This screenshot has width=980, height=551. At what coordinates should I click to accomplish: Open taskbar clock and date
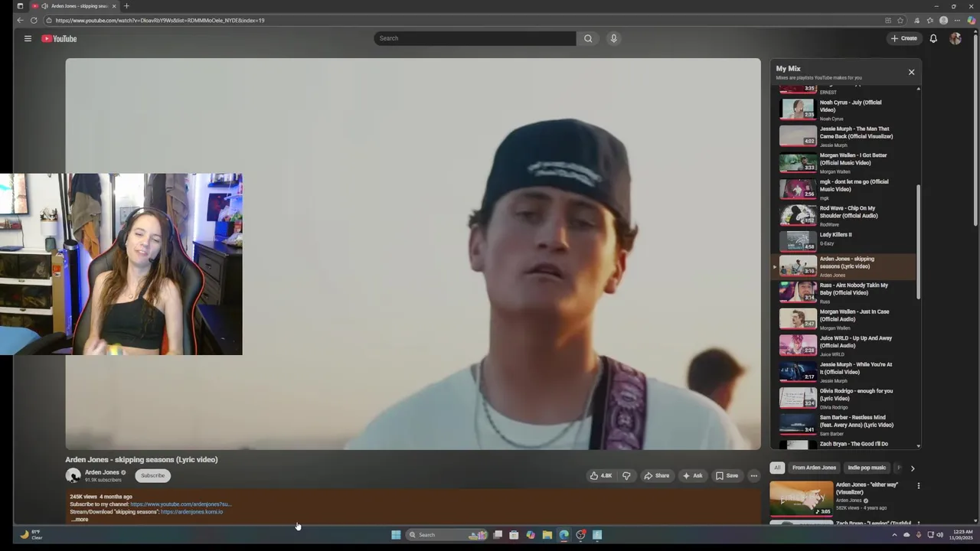coord(960,535)
